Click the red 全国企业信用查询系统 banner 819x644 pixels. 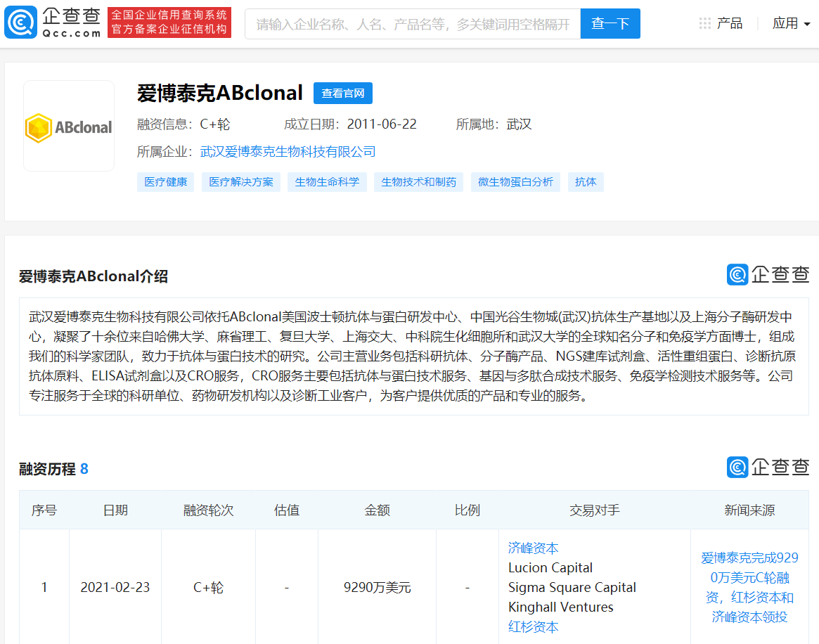coord(169,22)
